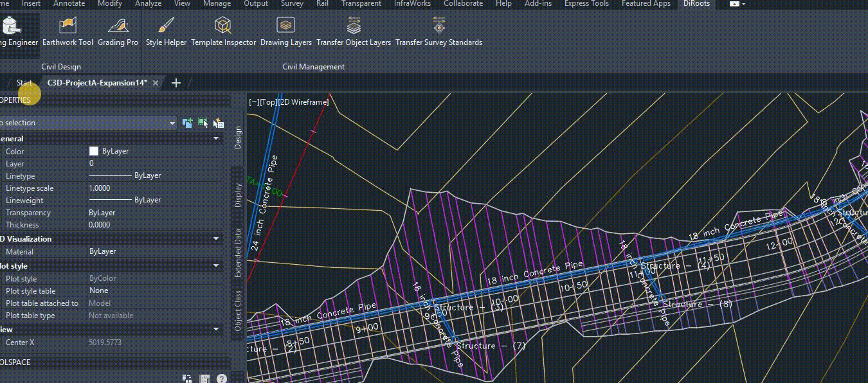Open the Drawing Layers tool

point(285,31)
